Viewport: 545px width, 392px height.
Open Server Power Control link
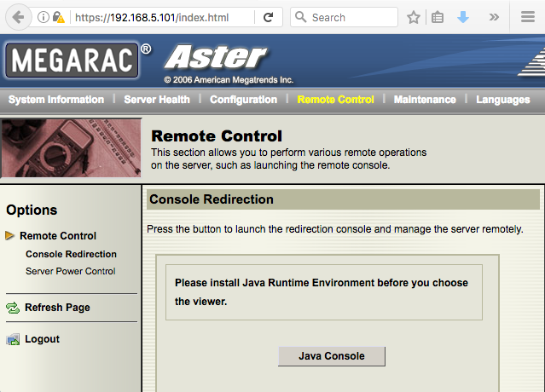coord(70,271)
